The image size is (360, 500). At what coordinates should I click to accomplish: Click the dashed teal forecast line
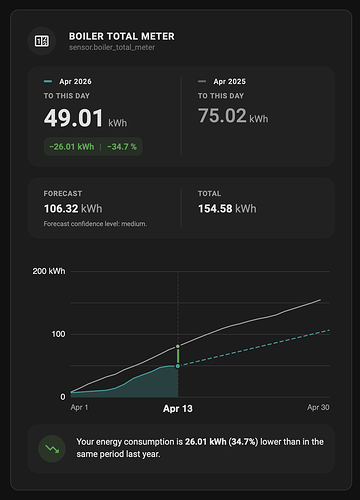coord(254,348)
